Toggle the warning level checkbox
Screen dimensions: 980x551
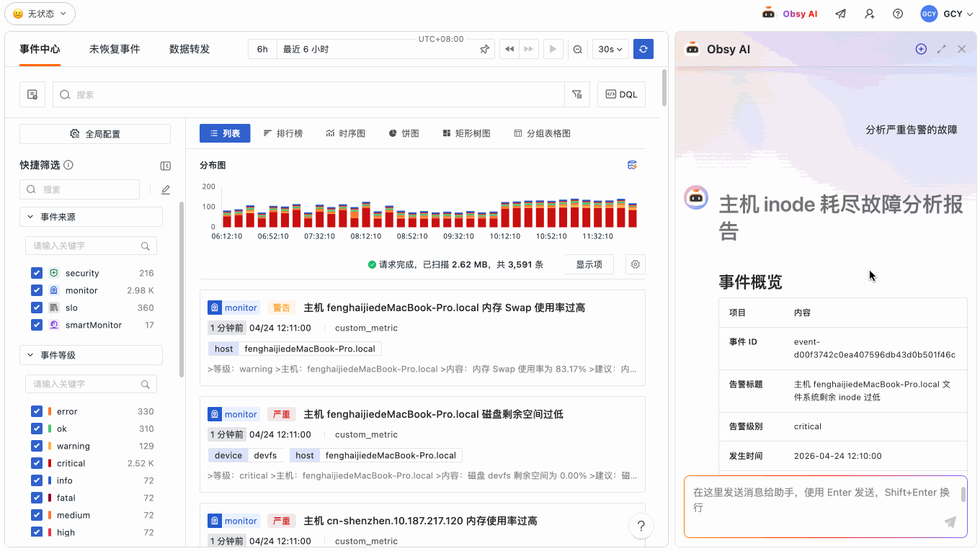[x=37, y=446]
